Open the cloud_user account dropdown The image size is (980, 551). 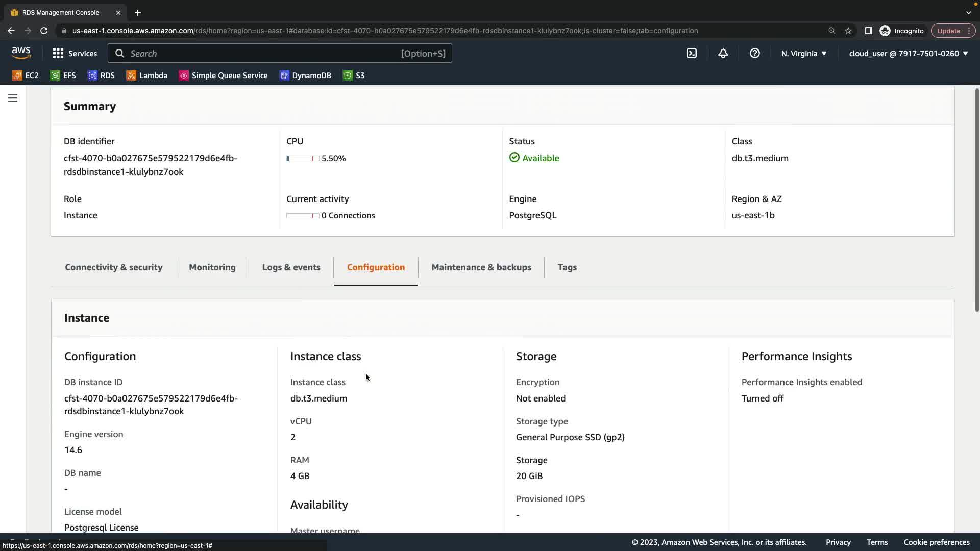tap(908, 53)
